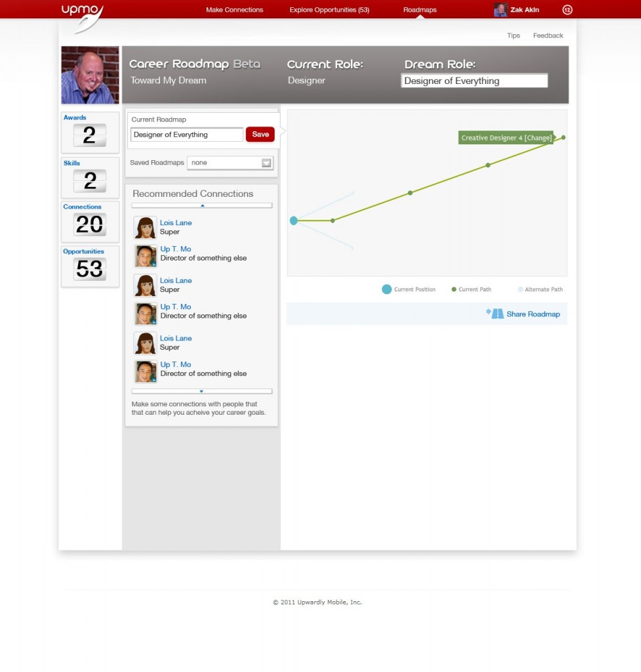
Task: Open the Feedback link
Action: tap(548, 35)
